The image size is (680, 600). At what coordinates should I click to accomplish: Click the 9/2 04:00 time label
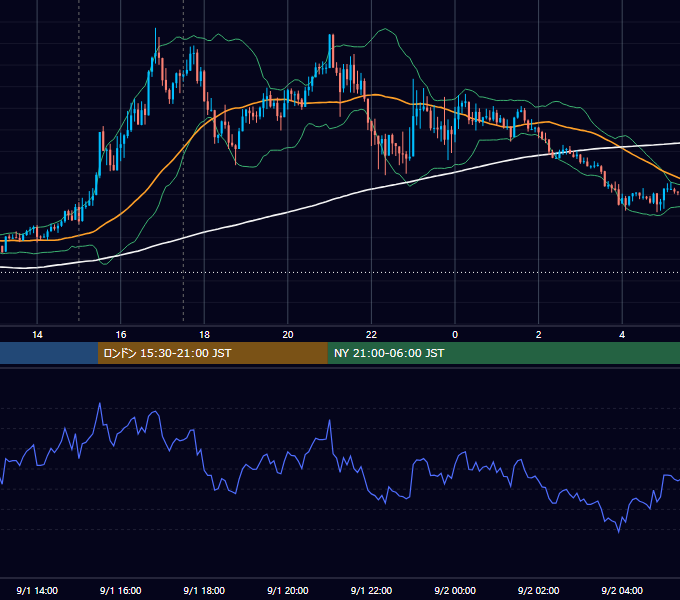(622, 590)
